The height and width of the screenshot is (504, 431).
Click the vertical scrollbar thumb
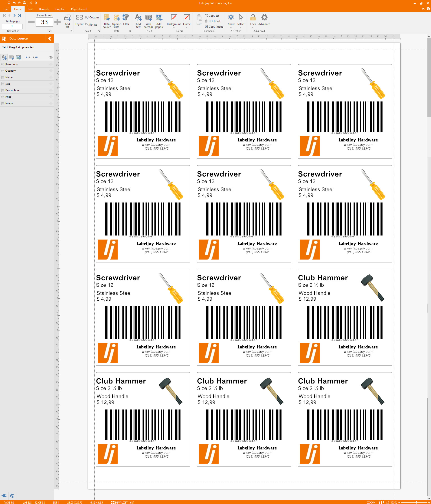coord(429,77)
